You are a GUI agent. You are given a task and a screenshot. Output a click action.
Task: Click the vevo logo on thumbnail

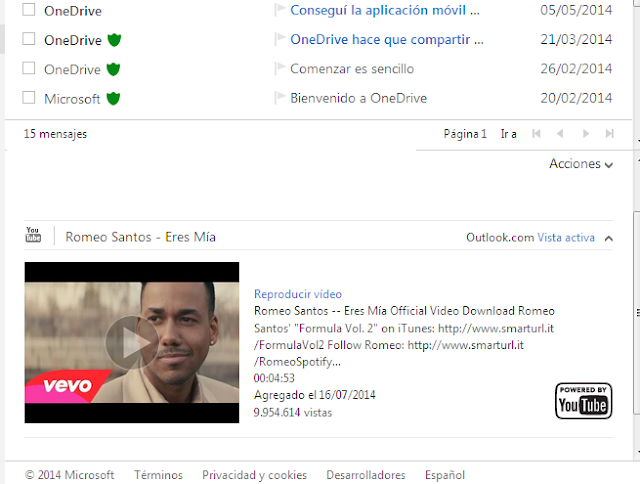[x=67, y=385]
